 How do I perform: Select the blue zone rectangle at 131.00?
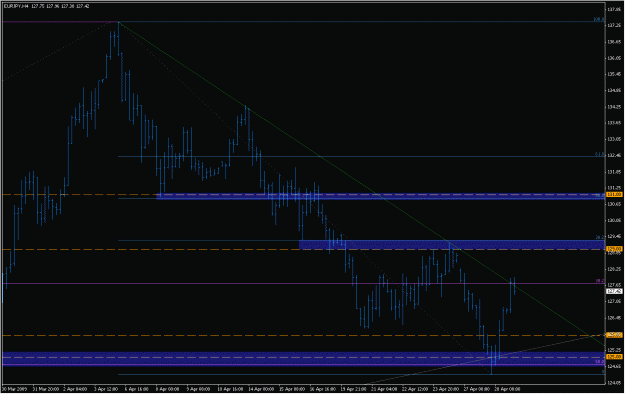[x=381, y=196]
